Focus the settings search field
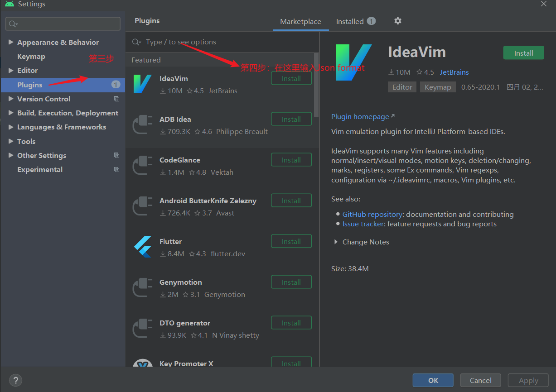This screenshot has width=556, height=392. (x=63, y=24)
